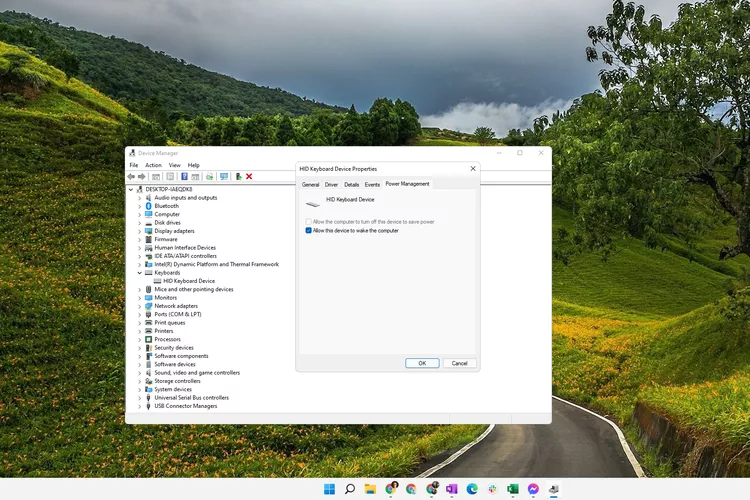The height and width of the screenshot is (500, 750).
Task: Click the Monitors category icon
Action: tap(149, 298)
